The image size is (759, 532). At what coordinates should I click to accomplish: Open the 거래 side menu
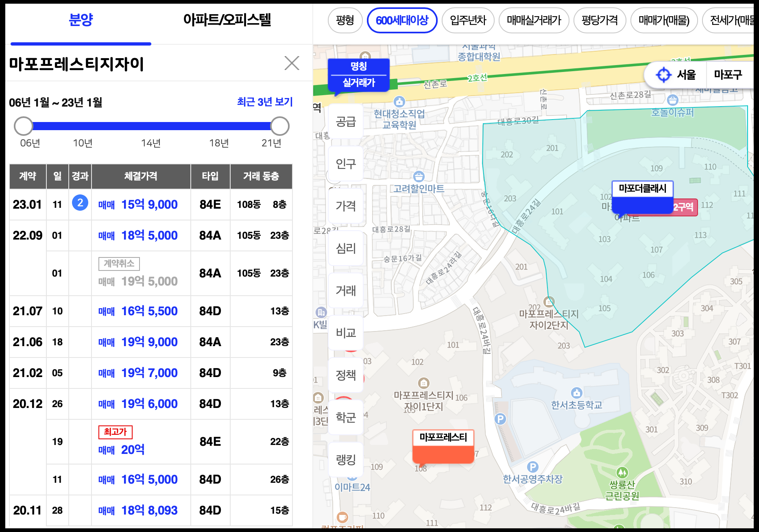346,291
